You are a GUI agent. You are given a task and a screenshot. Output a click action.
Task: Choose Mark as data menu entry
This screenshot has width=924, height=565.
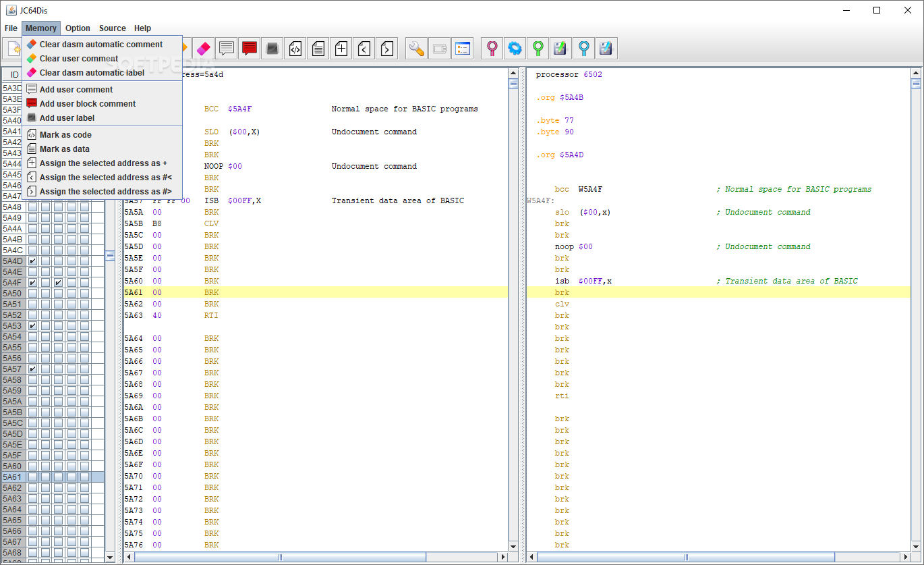pyautogui.click(x=103, y=149)
